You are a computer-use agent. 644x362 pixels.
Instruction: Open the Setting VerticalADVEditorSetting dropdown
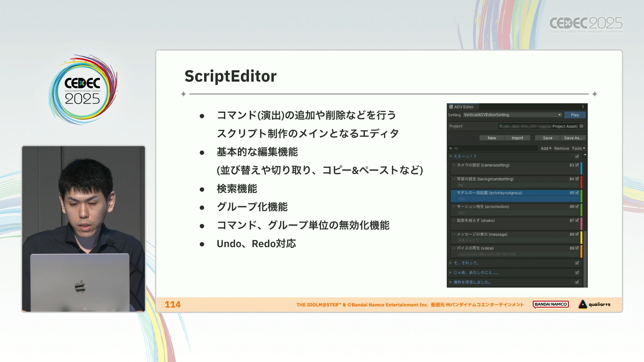[512, 115]
